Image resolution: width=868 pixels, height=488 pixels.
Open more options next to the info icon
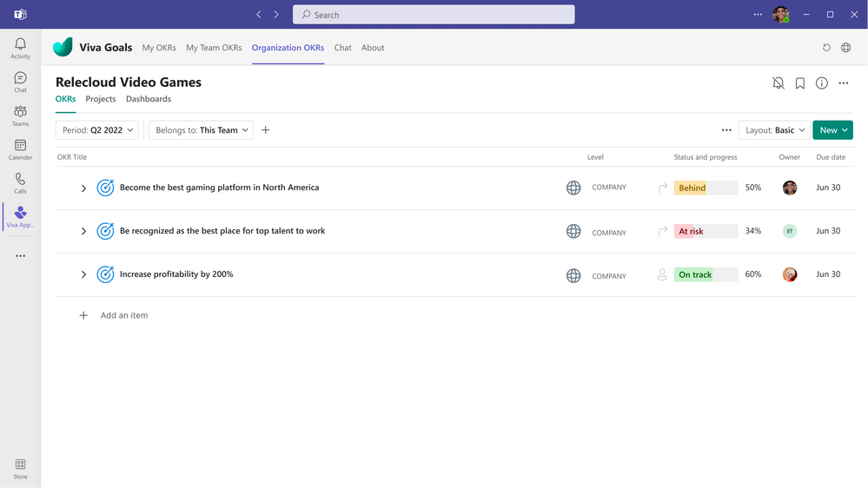844,83
